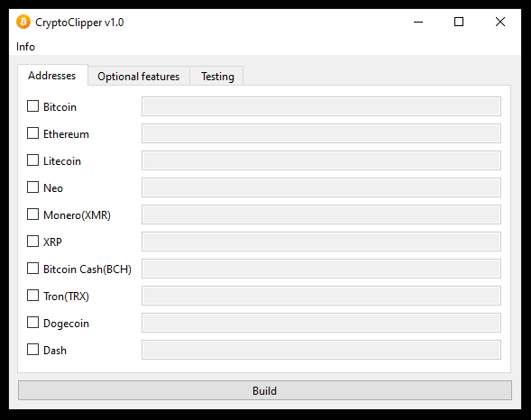Click the Bitcoin Cash(BCH) address field
Viewport: 531px width, 420px height.
(321, 269)
